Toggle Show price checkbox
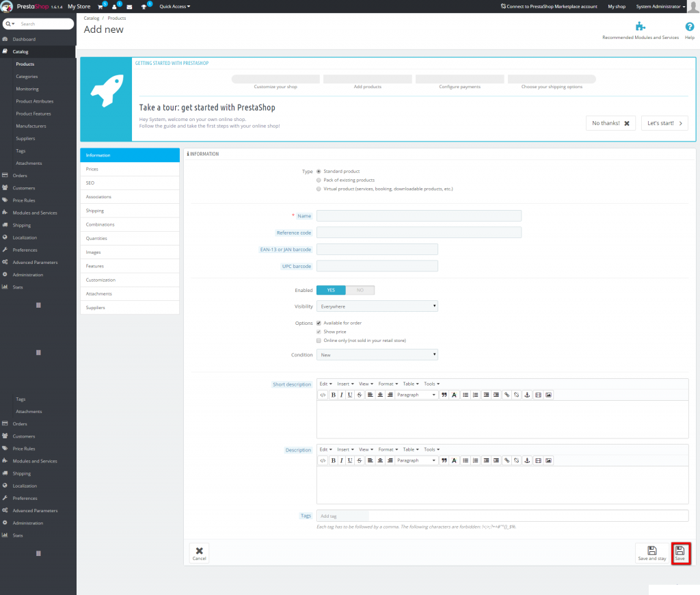 pyautogui.click(x=319, y=332)
